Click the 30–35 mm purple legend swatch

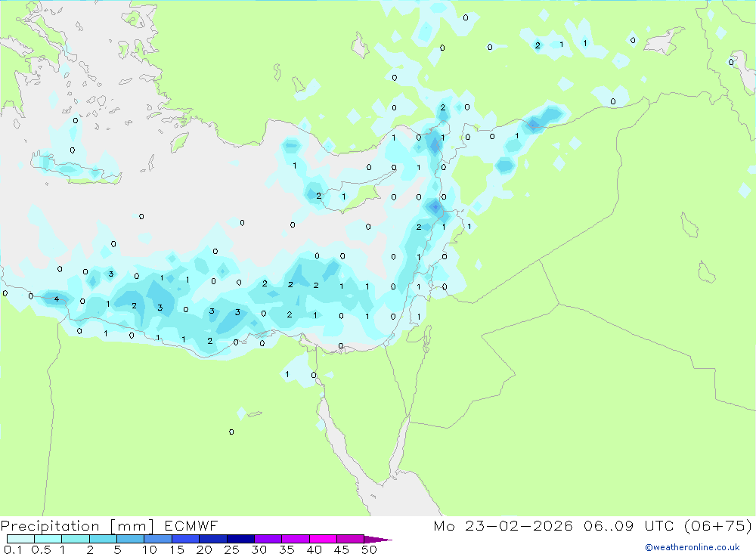pyautogui.click(x=268, y=539)
